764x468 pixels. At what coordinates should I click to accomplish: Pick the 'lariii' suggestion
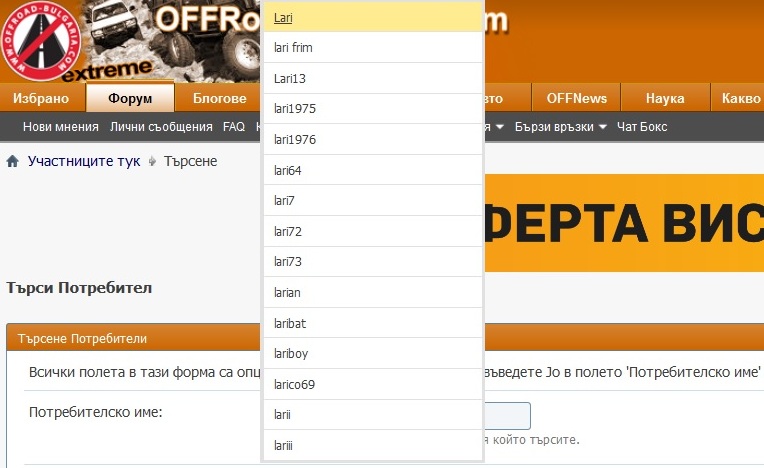tap(373, 446)
